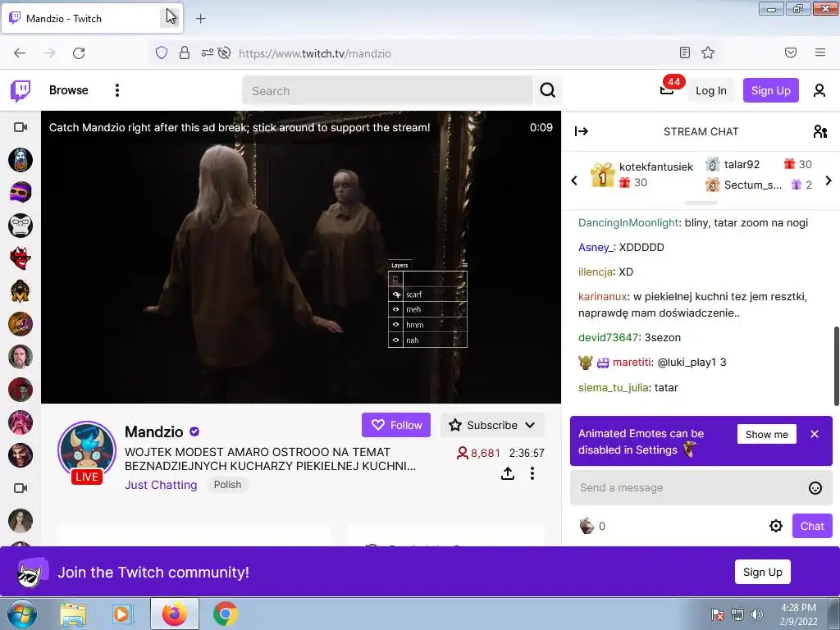The height and width of the screenshot is (630, 840).
Task: Click the Show me button
Action: pyautogui.click(x=767, y=434)
